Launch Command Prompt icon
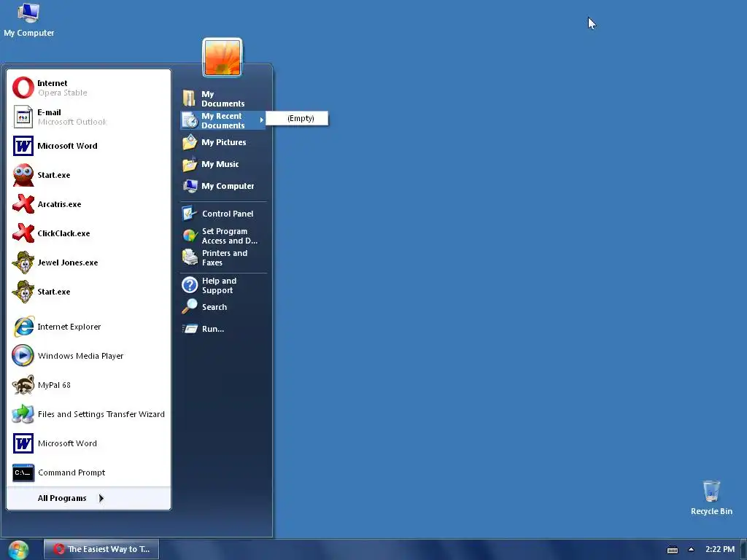The height and width of the screenshot is (560, 747). tap(23, 472)
